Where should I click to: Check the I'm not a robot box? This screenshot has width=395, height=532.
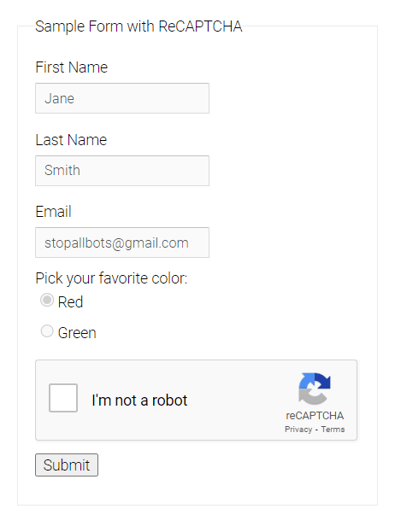[63, 398]
